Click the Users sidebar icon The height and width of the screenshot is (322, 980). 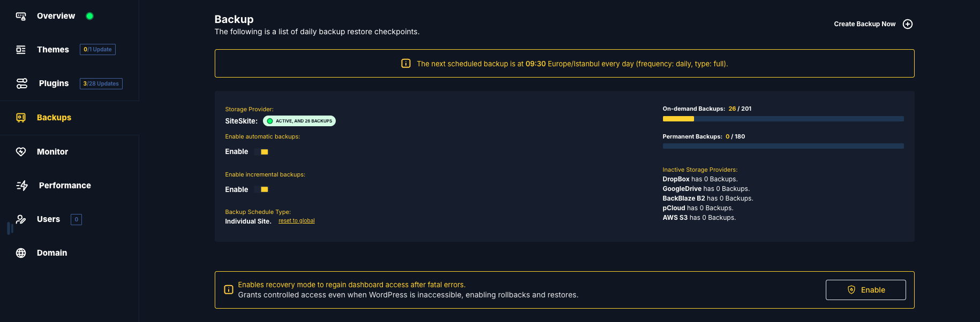click(x=21, y=219)
